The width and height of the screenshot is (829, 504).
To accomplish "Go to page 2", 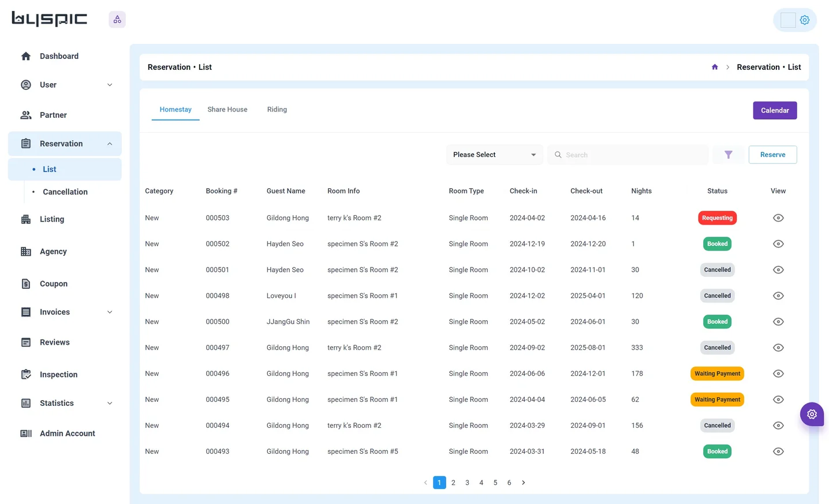I will click(453, 483).
